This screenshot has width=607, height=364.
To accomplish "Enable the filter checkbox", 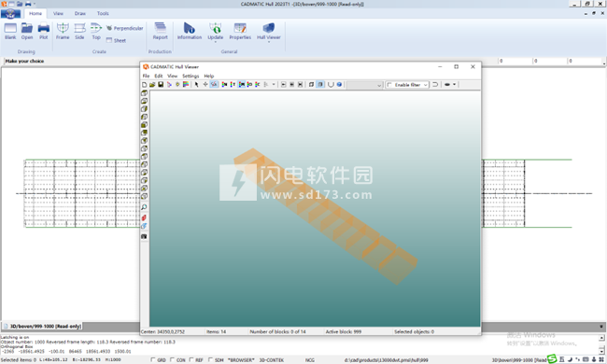I will (x=389, y=85).
